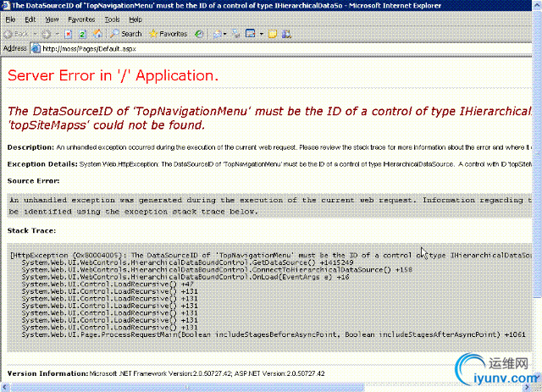Click the OnLoad(EventArgs e) +16 line
Image resolution: width=542 pixels, height=392 pixels.
click(185, 277)
